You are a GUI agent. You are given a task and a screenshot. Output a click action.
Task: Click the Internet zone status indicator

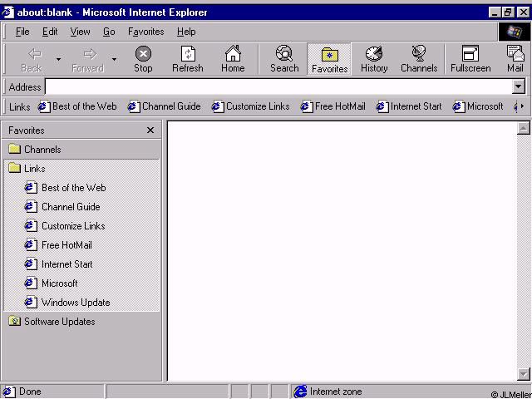click(328, 392)
